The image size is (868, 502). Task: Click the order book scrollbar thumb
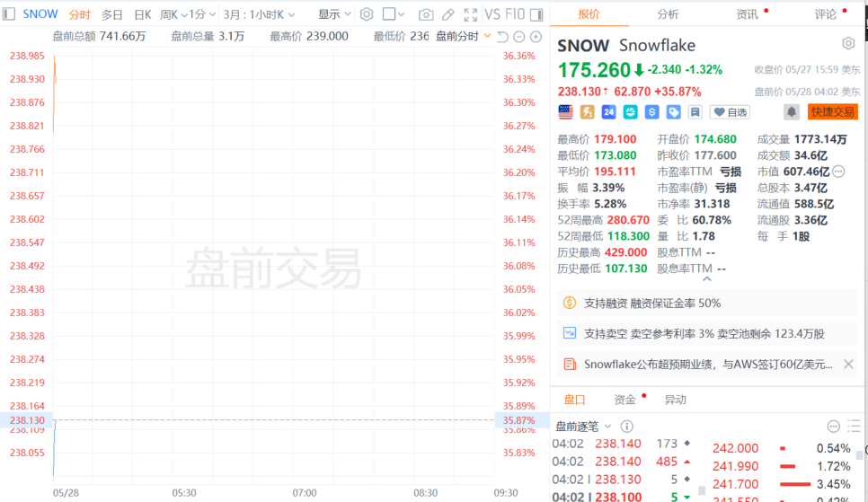[859, 455]
